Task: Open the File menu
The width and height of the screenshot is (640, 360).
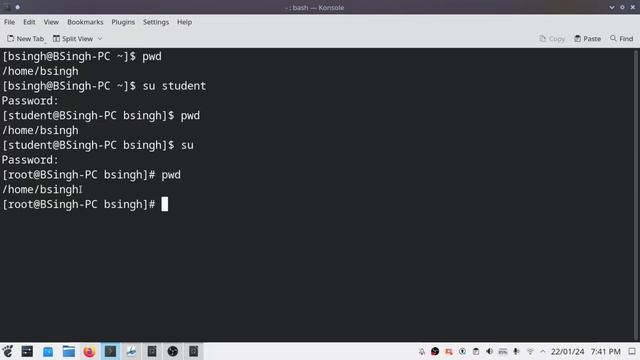Action: [9, 22]
